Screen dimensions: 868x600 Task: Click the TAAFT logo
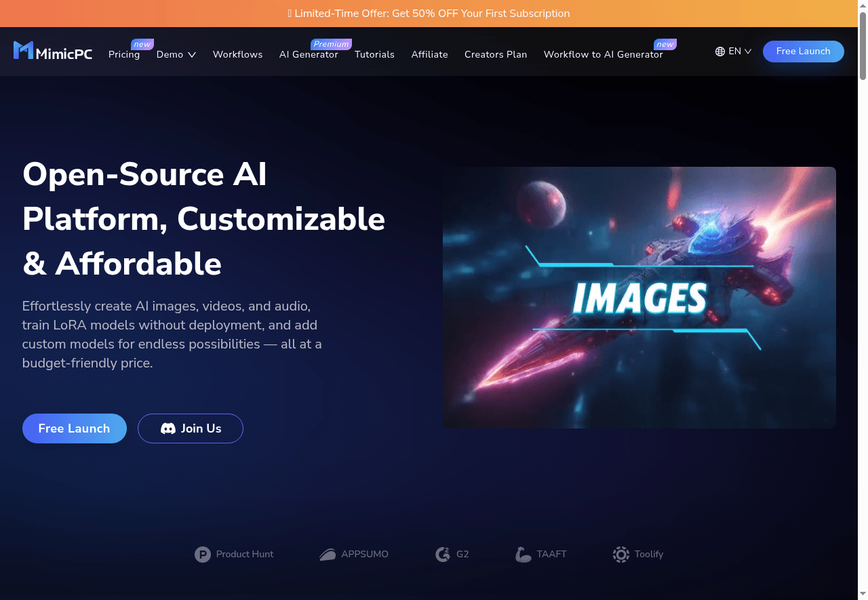[523, 555]
